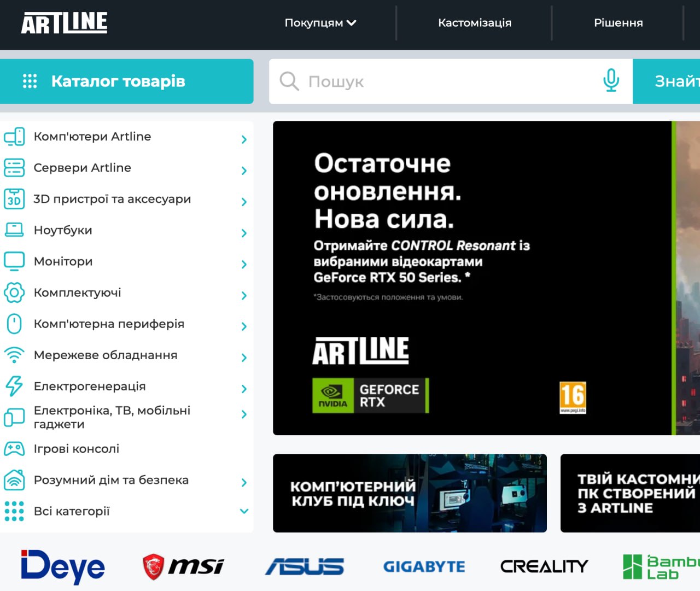Click the Комп'ютери Artline category icon
Image resolution: width=700 pixels, height=591 pixels.
[x=14, y=136]
